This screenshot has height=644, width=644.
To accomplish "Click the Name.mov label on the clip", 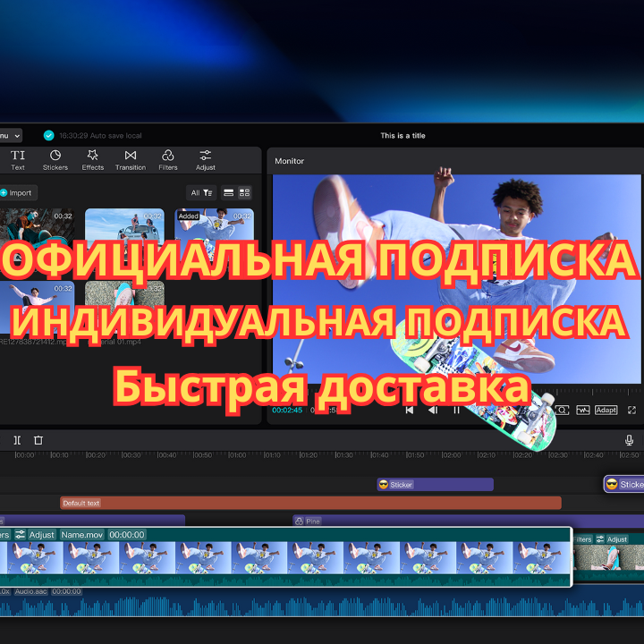I will (82, 535).
